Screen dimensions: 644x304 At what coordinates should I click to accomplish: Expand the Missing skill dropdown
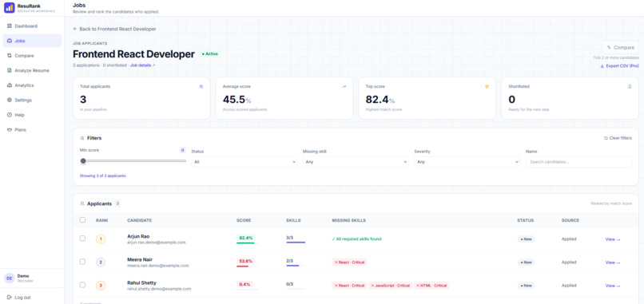[x=356, y=162]
